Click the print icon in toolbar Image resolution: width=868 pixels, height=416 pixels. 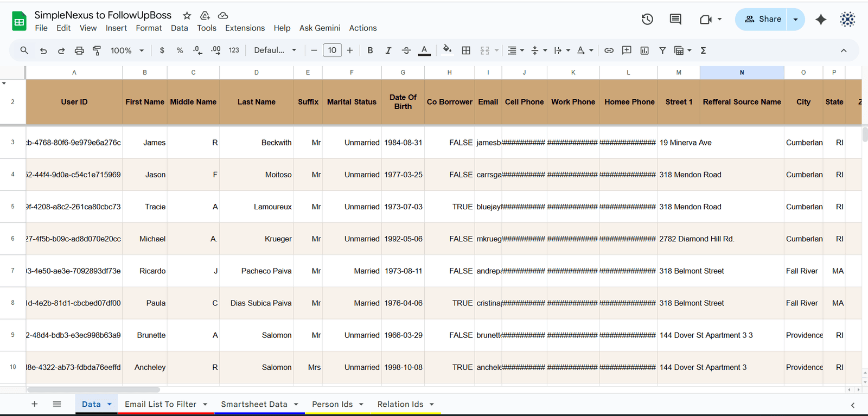pyautogui.click(x=79, y=50)
